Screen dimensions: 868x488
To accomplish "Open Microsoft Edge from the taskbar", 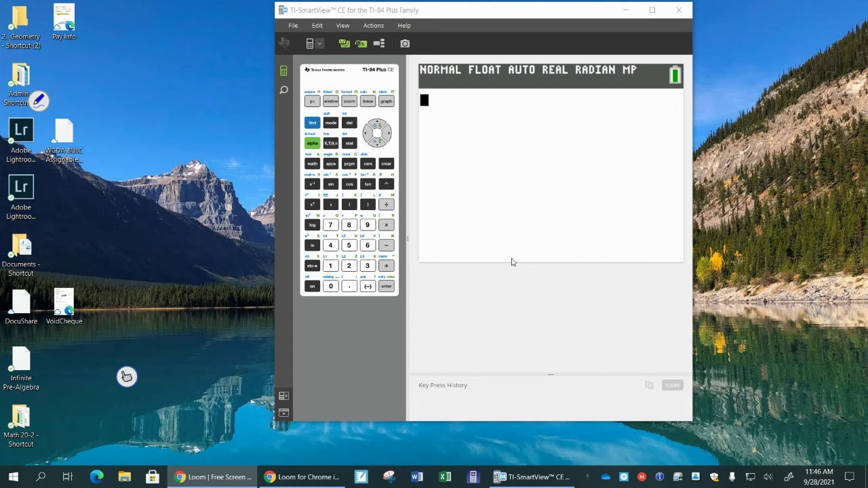I will pos(96,476).
